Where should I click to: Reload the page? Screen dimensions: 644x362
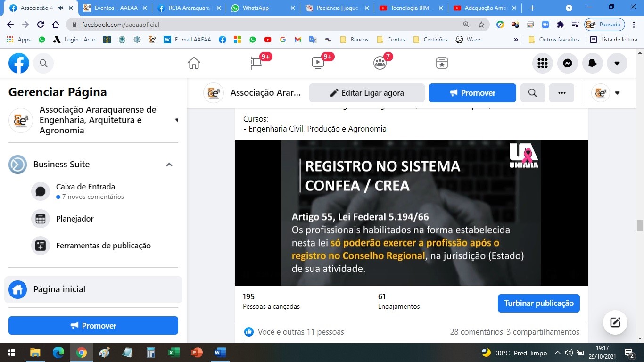(x=41, y=25)
